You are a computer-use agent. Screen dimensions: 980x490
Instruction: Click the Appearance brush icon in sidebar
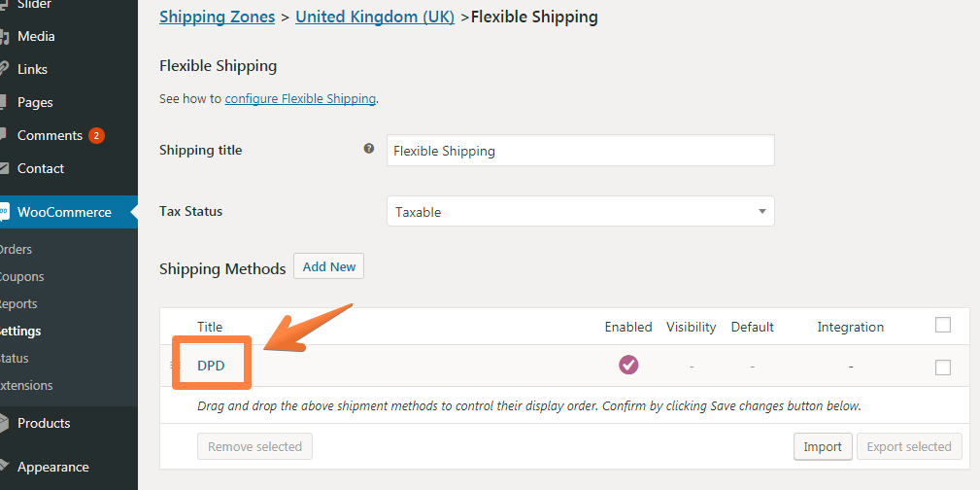coord(4,467)
